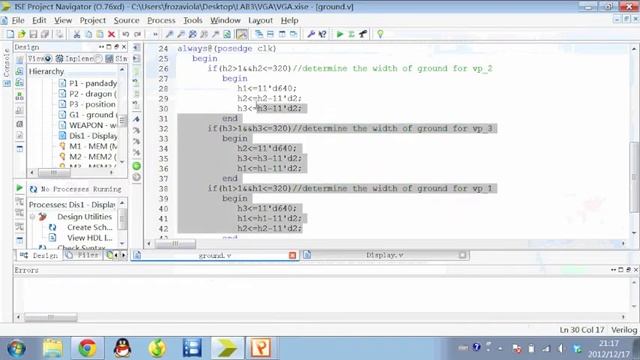Open the View menu
Viewport: 640px width, 360px height.
tap(63, 20)
